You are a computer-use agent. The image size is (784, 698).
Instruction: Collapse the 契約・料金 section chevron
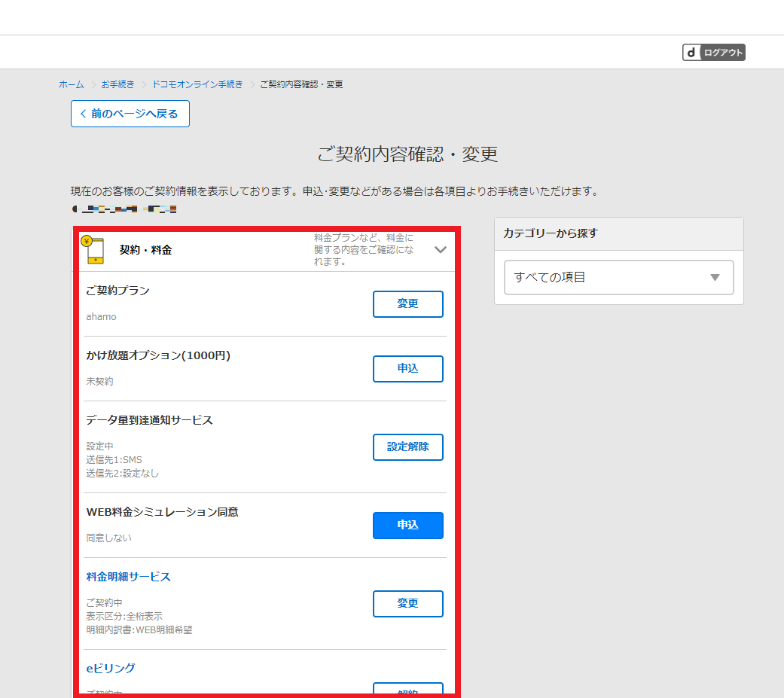pos(441,249)
